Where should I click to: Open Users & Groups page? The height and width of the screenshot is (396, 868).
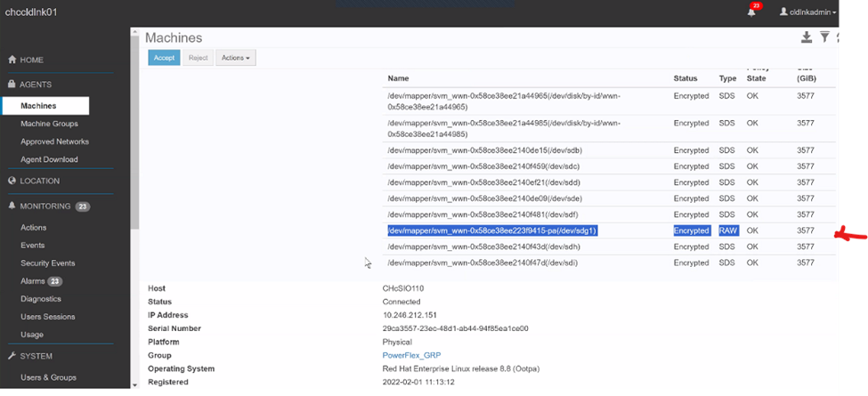[x=48, y=377]
